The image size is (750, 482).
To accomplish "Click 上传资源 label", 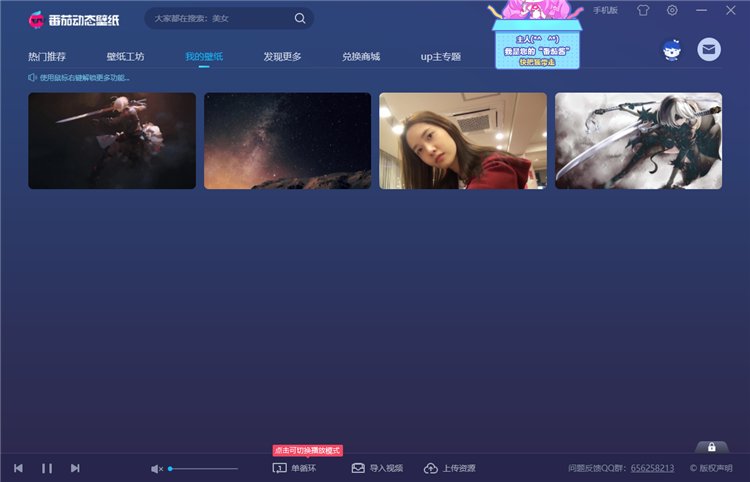I will (x=459, y=468).
